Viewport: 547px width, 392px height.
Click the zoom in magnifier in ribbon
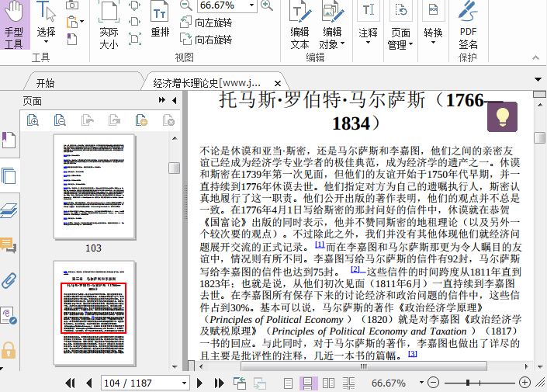[x=267, y=5]
